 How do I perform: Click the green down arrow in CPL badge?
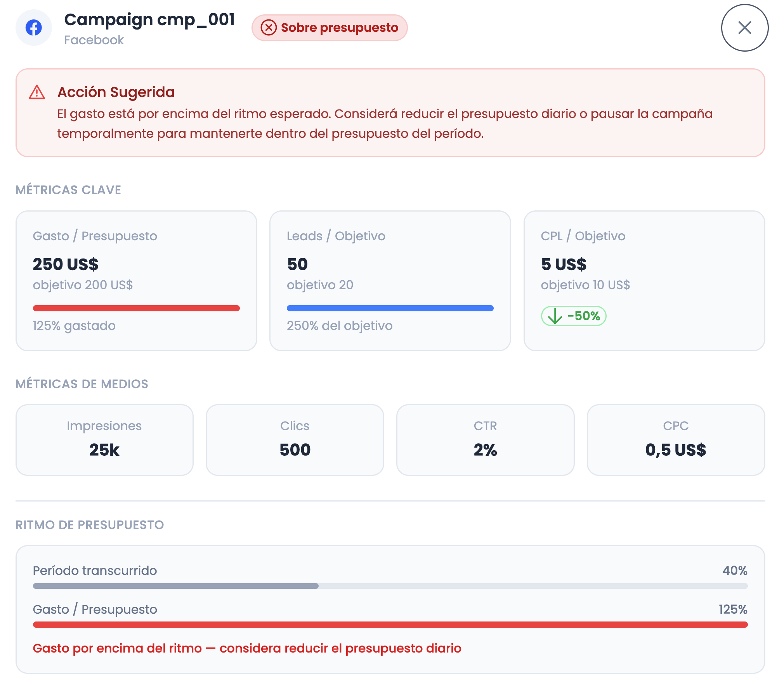click(x=555, y=316)
